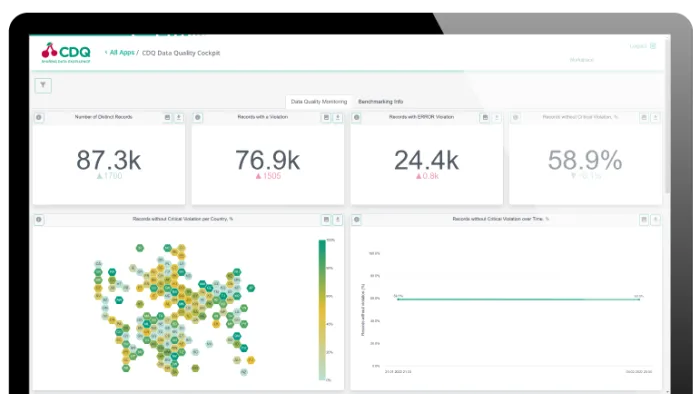Open settings of Records with ERROR Violation card
Viewport: 700px width, 394px height.
click(357, 117)
